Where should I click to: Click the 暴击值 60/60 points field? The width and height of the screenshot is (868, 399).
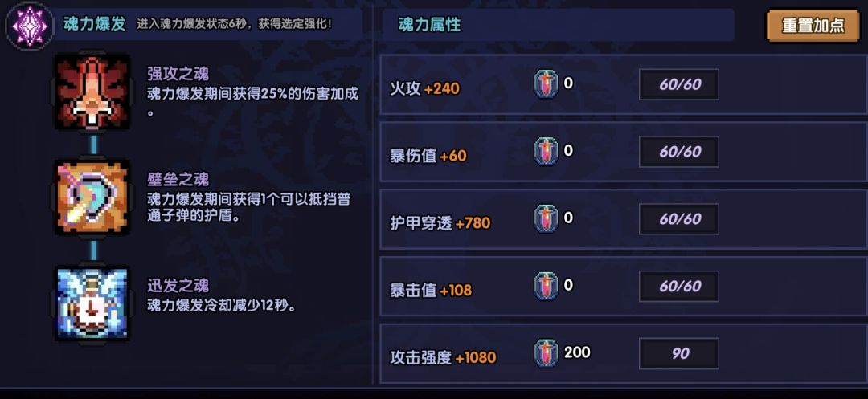coord(679,286)
